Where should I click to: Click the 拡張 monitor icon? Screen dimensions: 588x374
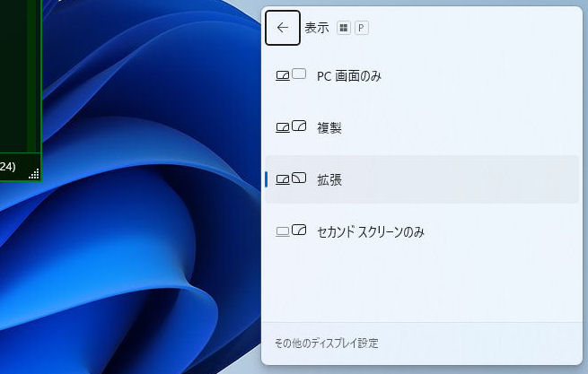click(291, 178)
